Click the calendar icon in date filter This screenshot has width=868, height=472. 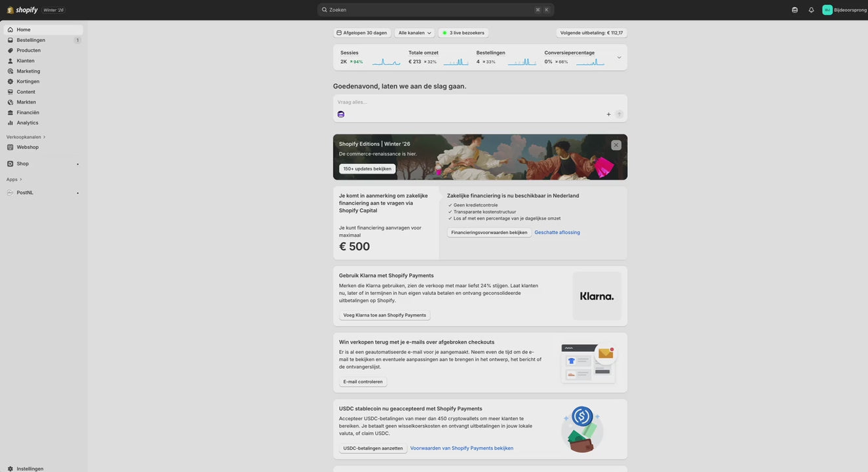click(x=339, y=33)
